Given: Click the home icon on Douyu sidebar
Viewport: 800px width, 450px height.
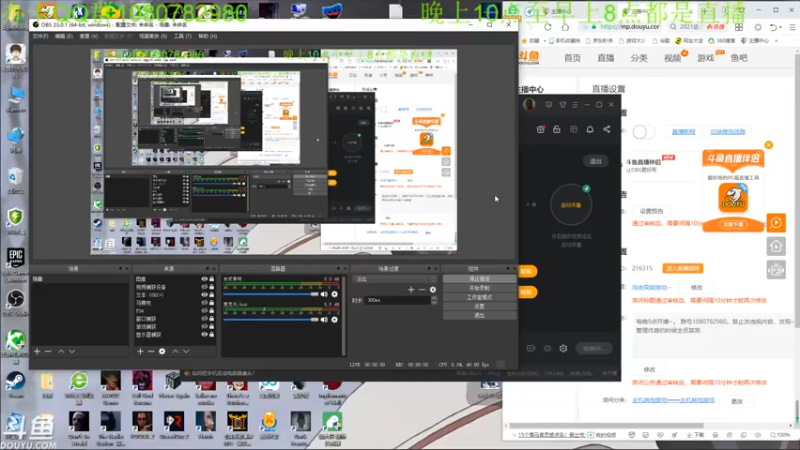Looking at the screenshot, I should click(776, 246).
